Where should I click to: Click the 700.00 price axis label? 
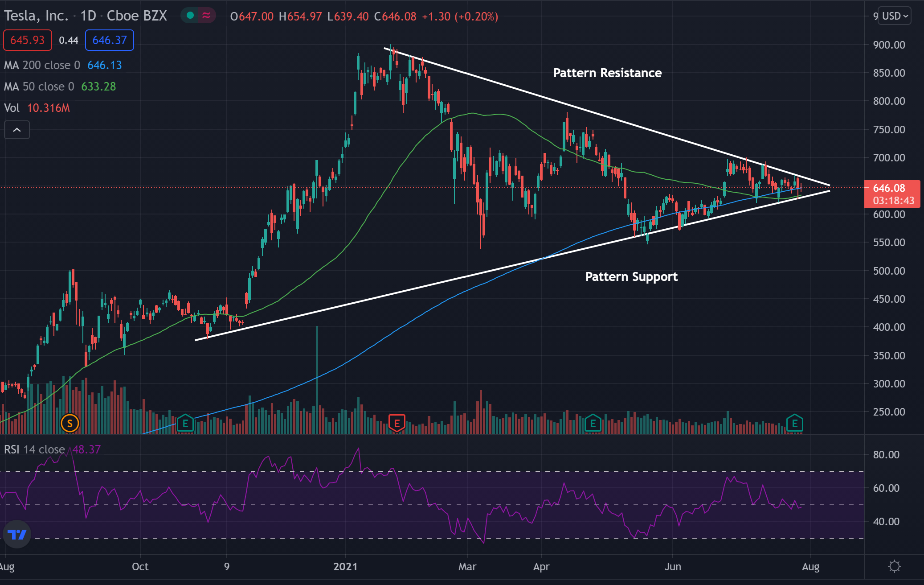[889, 157]
